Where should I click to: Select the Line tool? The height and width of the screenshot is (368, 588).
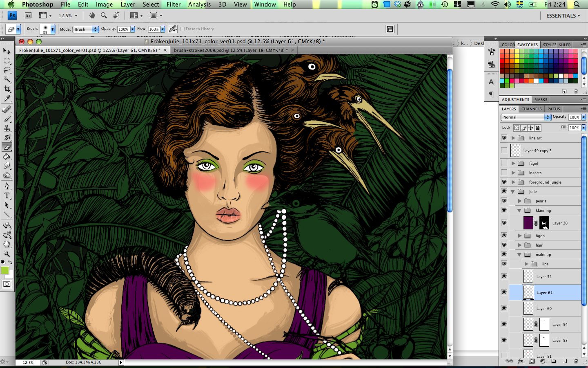[x=7, y=215]
